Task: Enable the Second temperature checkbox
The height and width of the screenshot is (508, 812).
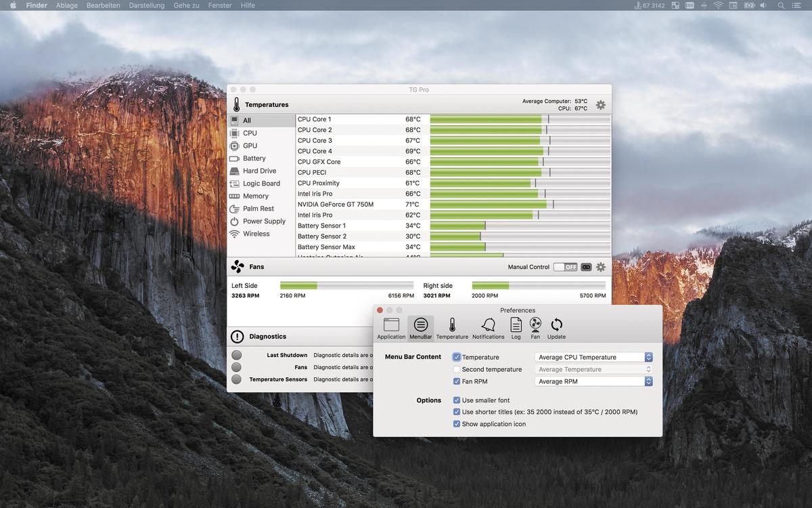Action: (457, 369)
